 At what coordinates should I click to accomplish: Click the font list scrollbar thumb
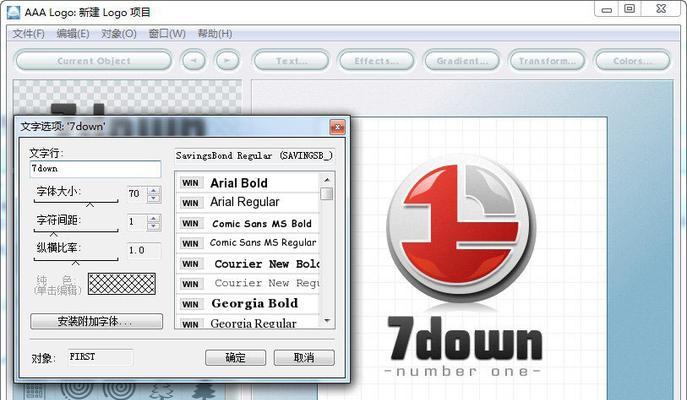[x=326, y=194]
